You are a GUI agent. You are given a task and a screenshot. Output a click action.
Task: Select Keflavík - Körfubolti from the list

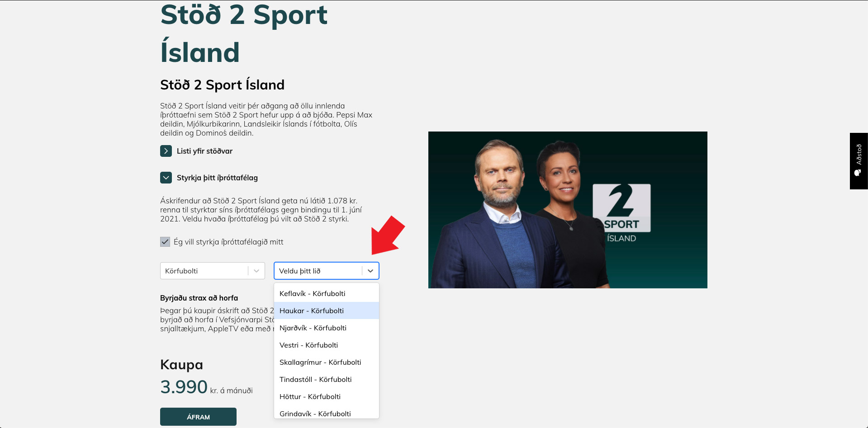327,293
